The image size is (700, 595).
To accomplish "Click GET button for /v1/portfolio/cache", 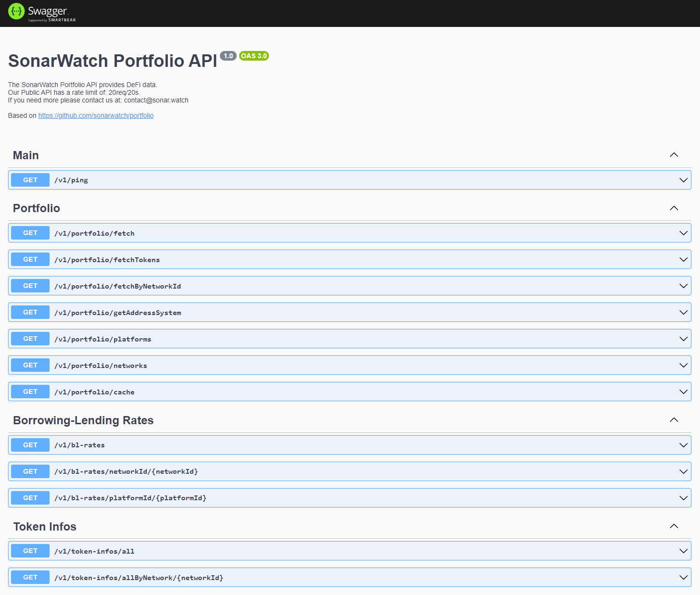I will click(x=30, y=392).
